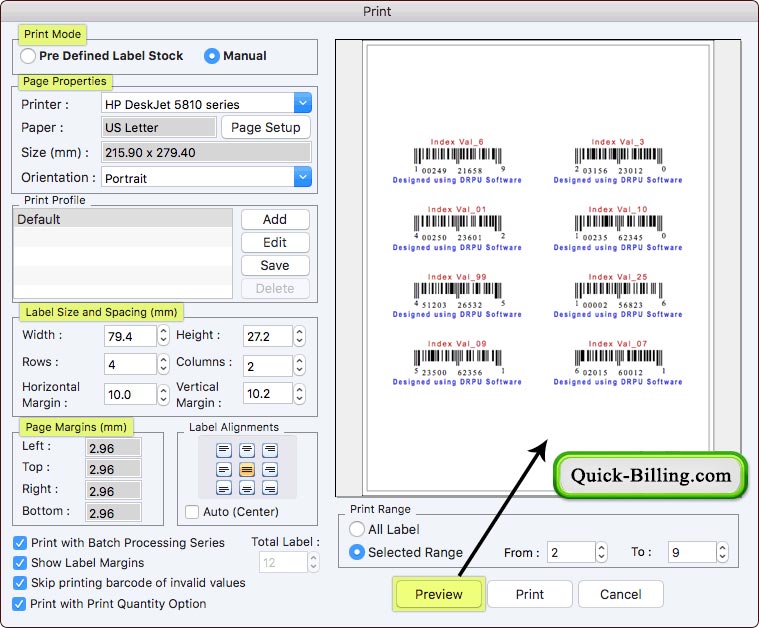Open the Printer dropdown
759x628 pixels.
(x=303, y=103)
